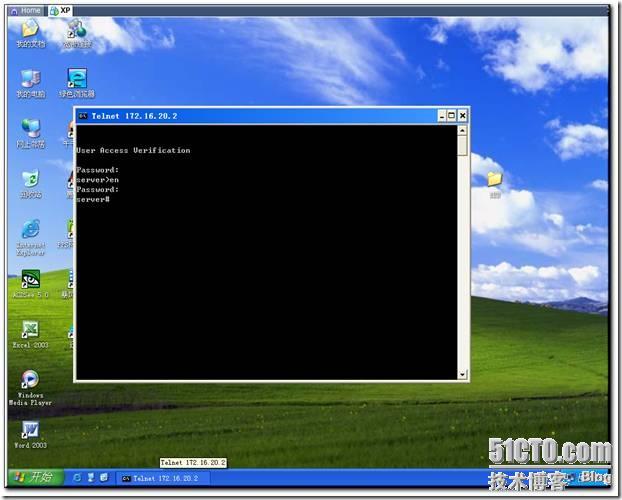Click the Telnet scrollbar down arrow
Screen dimensions: 622x500
point(462,374)
